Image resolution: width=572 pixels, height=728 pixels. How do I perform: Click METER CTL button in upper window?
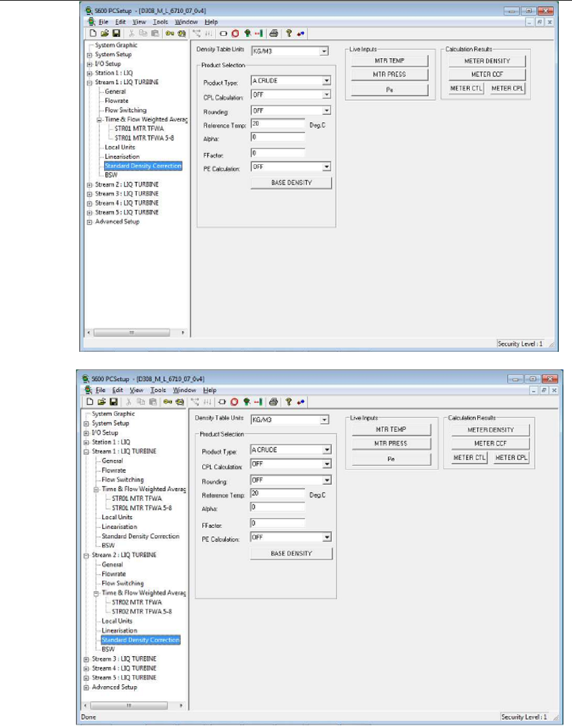pyautogui.click(x=466, y=88)
